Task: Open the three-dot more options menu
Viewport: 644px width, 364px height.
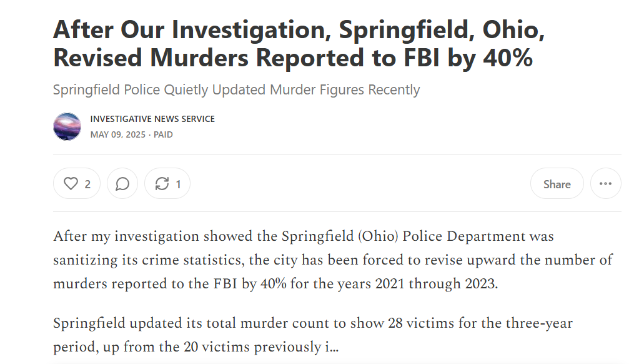Action: point(605,184)
